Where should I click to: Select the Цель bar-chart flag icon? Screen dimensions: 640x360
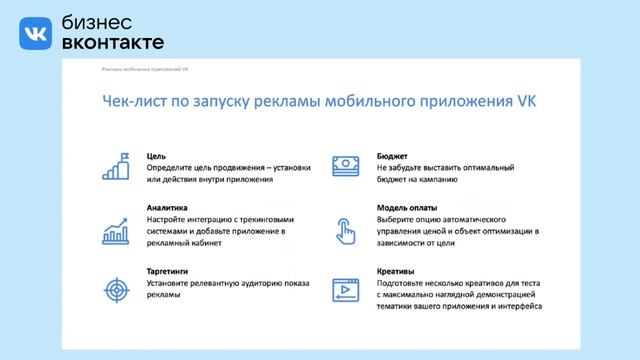point(116,166)
